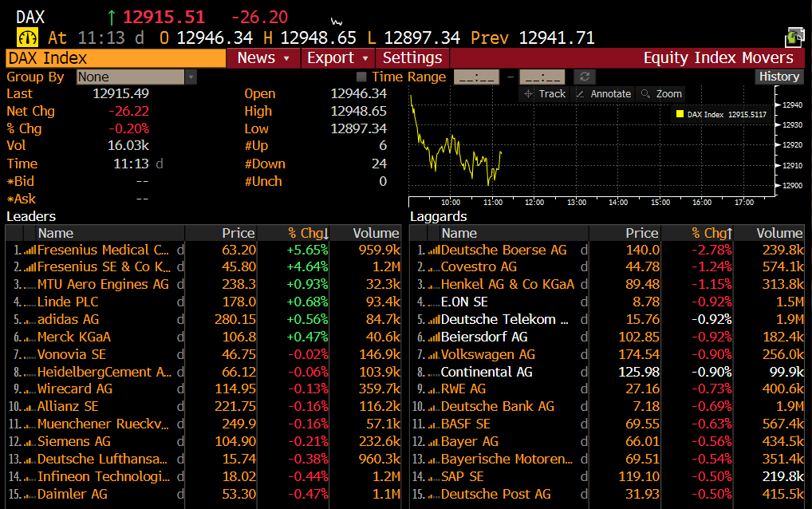Click the small sparkline icon beside DAX change
Viewport: 812px width, 509px height.
point(337,22)
